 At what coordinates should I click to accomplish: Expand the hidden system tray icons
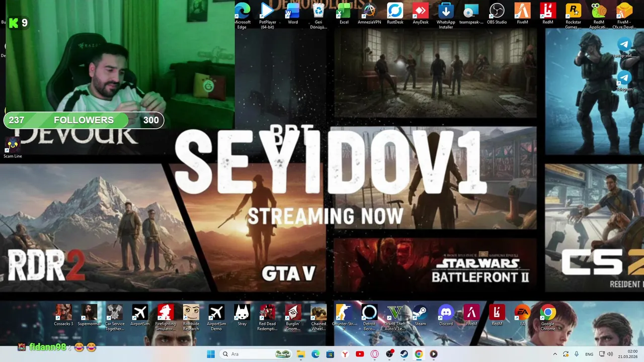(x=555, y=354)
